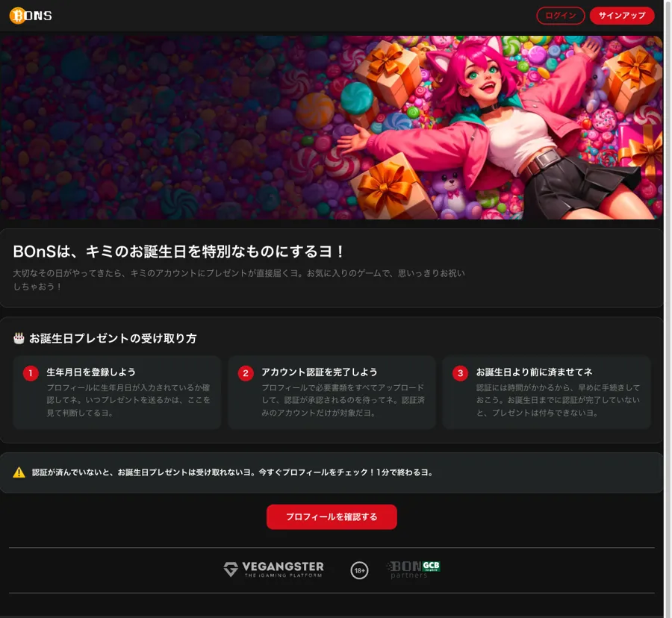The width and height of the screenshot is (672, 618).
Task: Click heading 生年月日を登録しよう
Action: pos(91,372)
